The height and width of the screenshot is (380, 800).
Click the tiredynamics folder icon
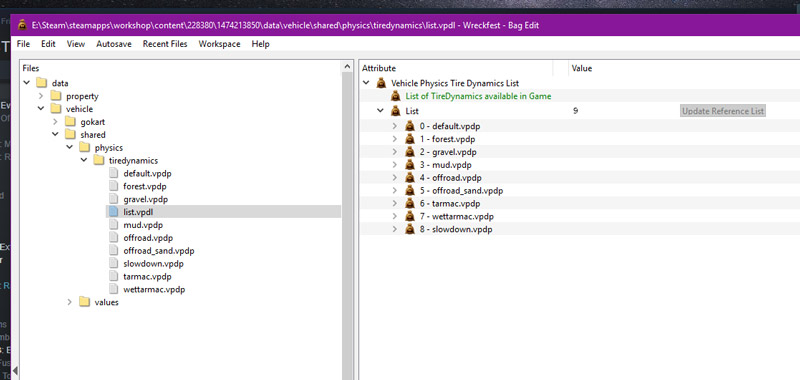pyautogui.click(x=99, y=161)
